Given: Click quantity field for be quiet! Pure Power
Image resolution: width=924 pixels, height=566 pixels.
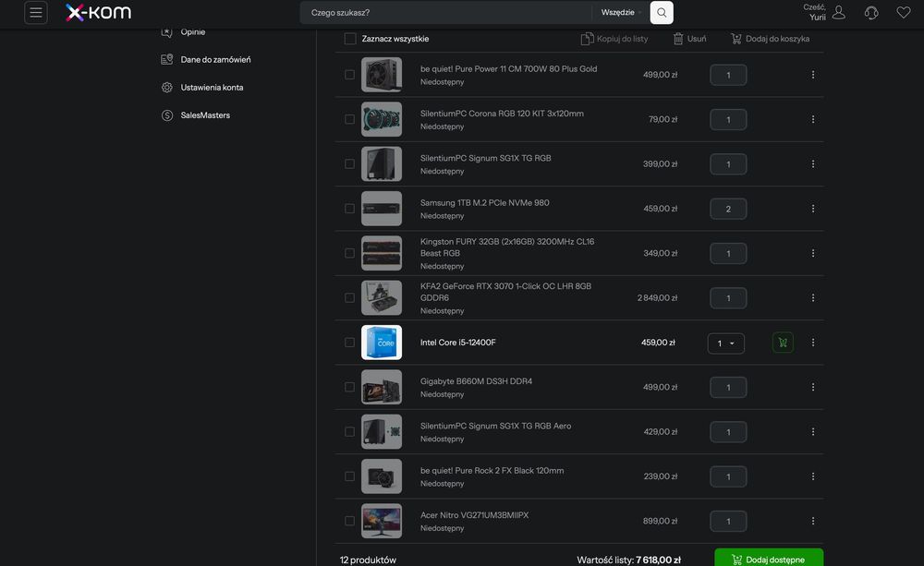Looking at the screenshot, I should pos(728,76).
